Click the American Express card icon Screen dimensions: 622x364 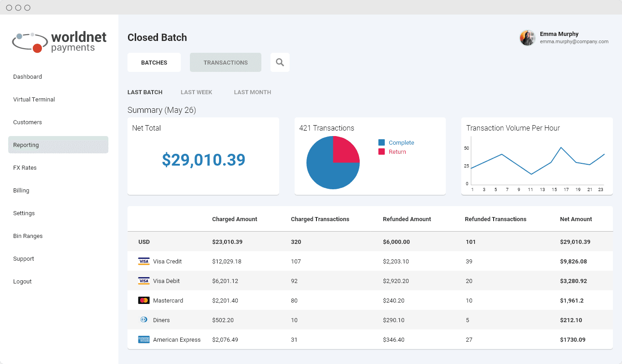(x=143, y=339)
